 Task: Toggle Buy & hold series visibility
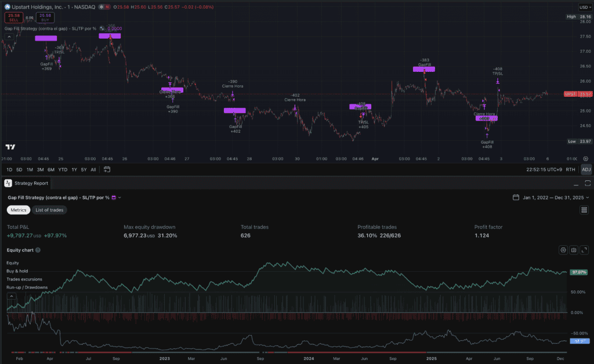tap(17, 271)
